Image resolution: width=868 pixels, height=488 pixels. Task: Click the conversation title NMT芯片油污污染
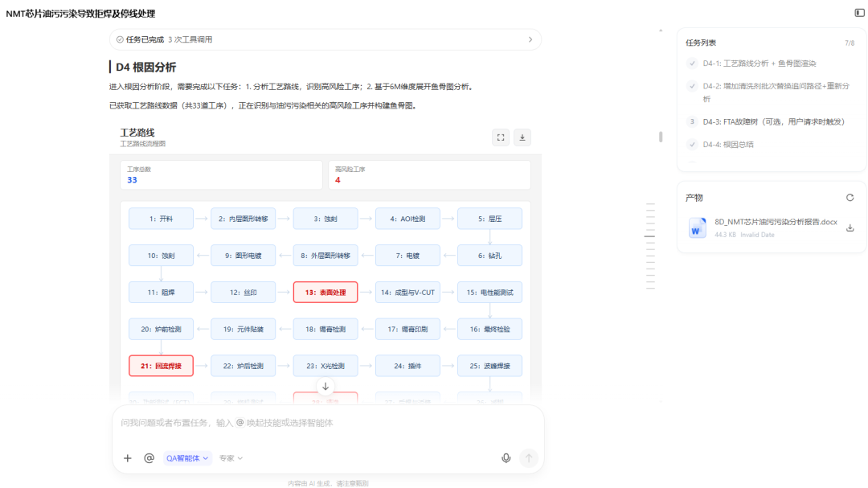[x=80, y=14]
